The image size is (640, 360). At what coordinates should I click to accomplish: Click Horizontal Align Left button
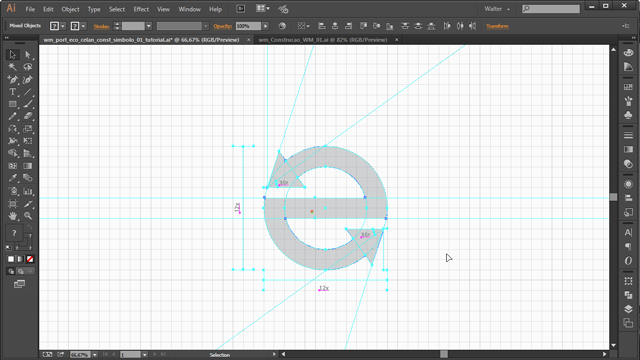(322, 26)
